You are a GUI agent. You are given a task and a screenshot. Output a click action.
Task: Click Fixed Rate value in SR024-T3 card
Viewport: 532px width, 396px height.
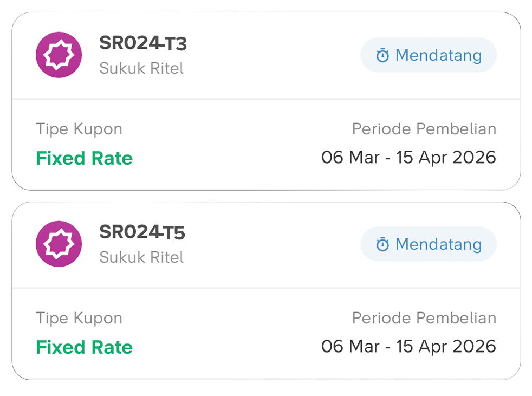tap(84, 158)
